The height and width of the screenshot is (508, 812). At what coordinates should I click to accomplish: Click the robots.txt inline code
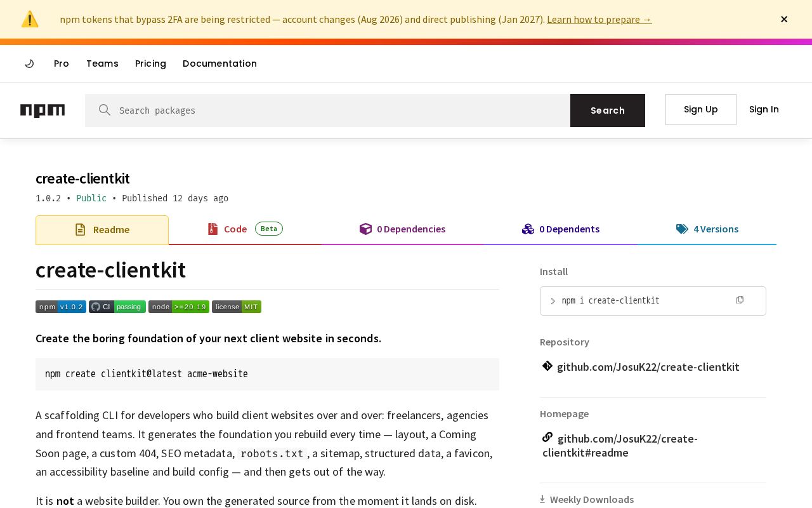pos(272,453)
